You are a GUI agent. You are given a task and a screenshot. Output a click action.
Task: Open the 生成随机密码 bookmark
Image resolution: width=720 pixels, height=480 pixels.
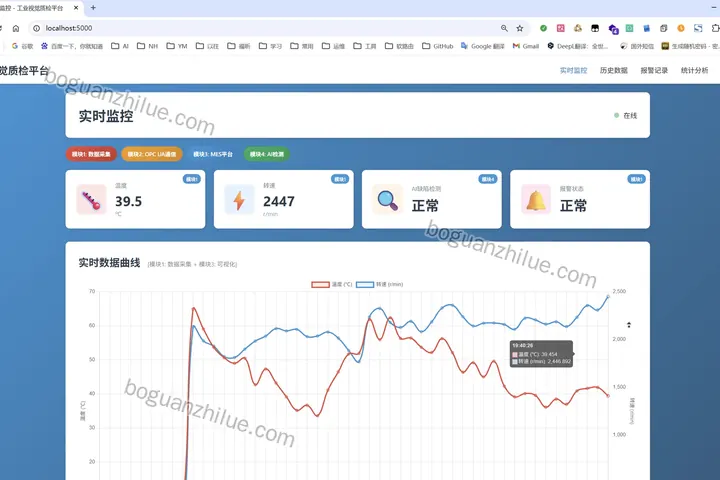[691, 46]
